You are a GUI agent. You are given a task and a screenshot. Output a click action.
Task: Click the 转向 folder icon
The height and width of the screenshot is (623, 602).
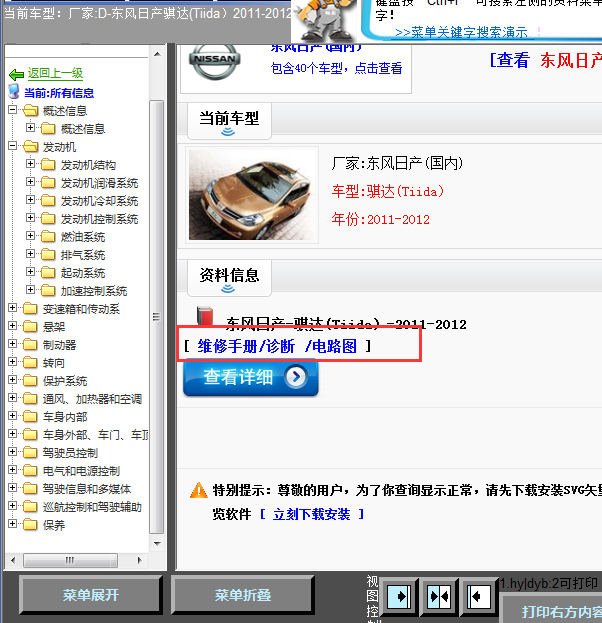coord(30,362)
